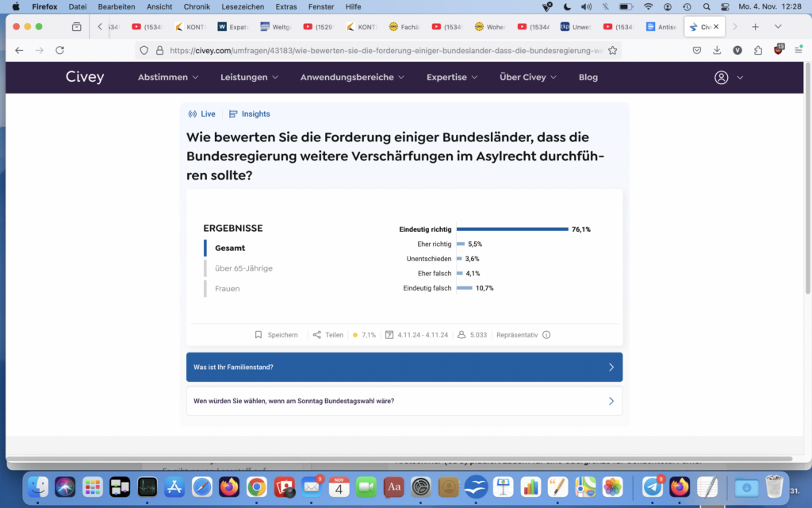Screen dimensions: 812x508
Task: Expand the Anwendungsbereiche navigation dropdown
Action: pyautogui.click(x=352, y=78)
